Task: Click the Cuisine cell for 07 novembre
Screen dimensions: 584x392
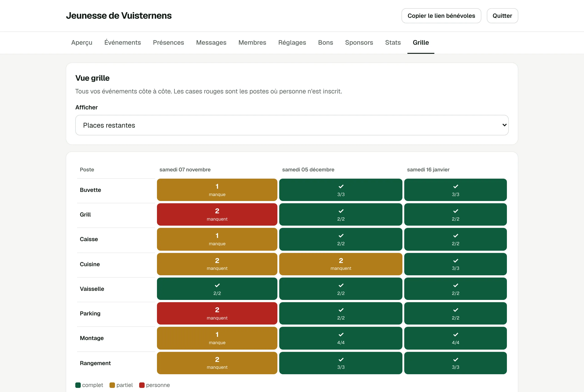Action: pyautogui.click(x=217, y=264)
